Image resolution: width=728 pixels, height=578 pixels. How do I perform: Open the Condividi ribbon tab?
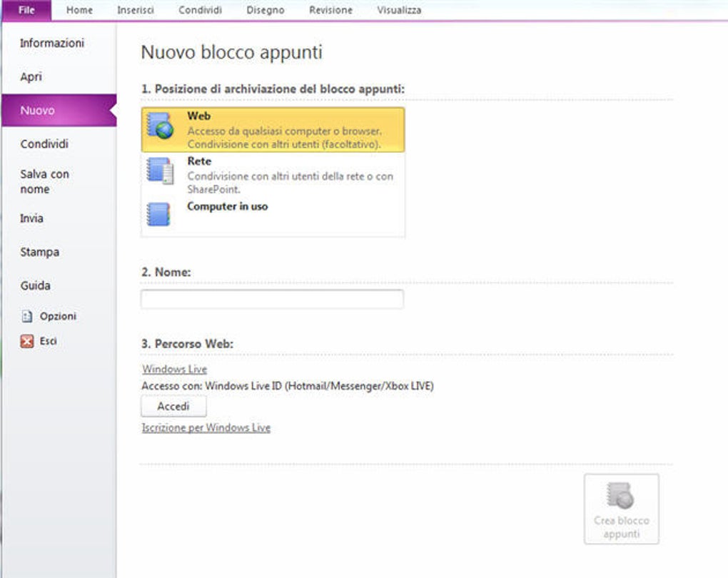[200, 10]
